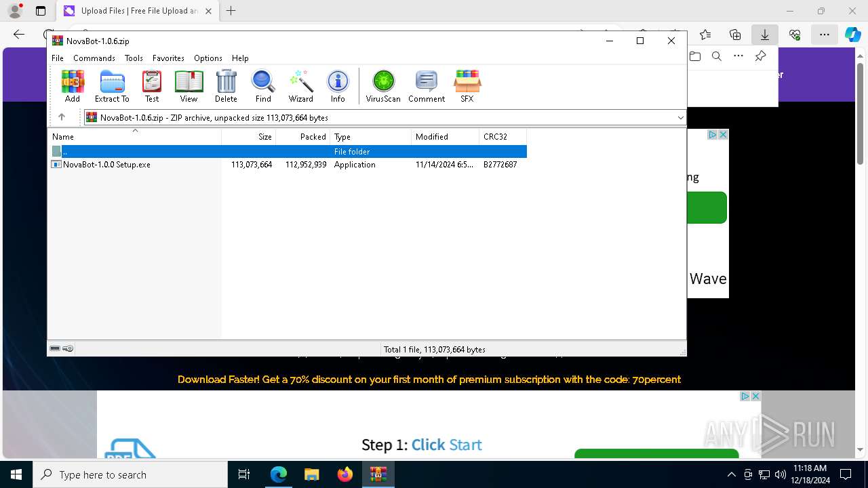The width and height of the screenshot is (868, 488).
Task: Open Edge Collections icon
Action: coord(735,35)
